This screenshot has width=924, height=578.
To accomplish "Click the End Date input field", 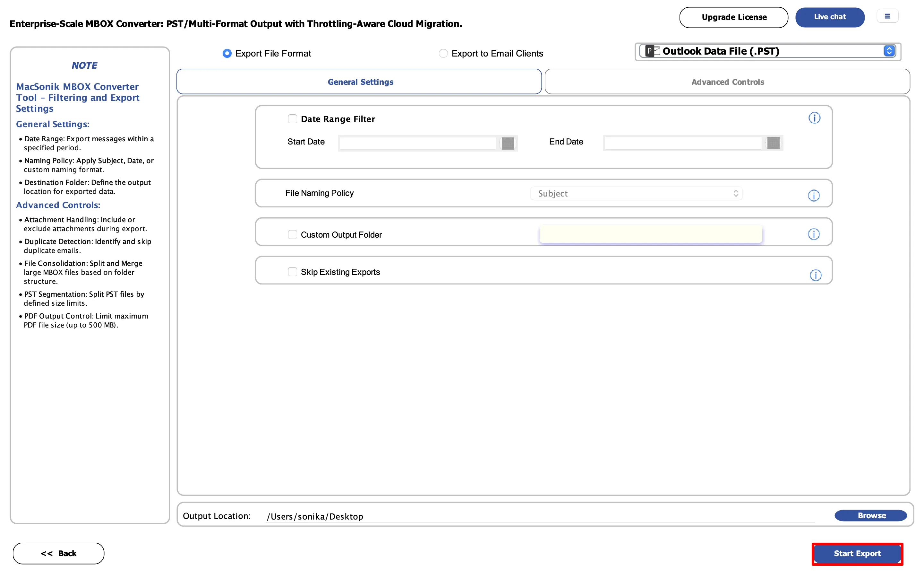I will tap(683, 143).
